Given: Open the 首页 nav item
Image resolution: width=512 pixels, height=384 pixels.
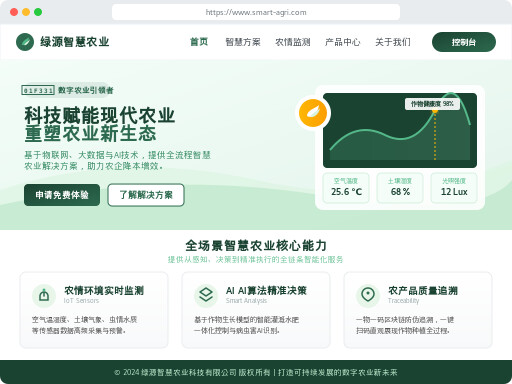Looking at the screenshot, I should coord(199,42).
